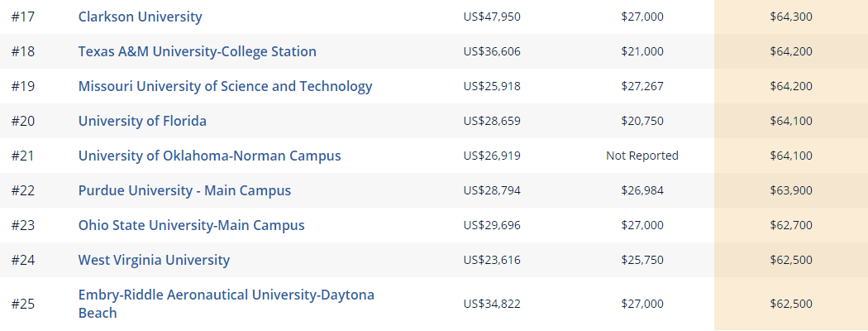The image size is (868, 331).
Task: Select the #25 rank cell
Action: [x=22, y=304]
